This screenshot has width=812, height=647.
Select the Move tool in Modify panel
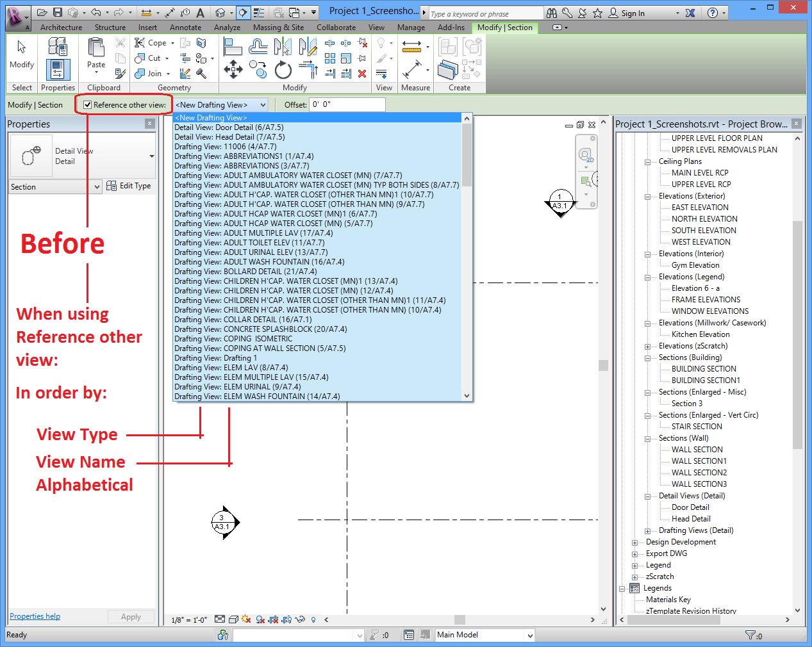pyautogui.click(x=233, y=69)
